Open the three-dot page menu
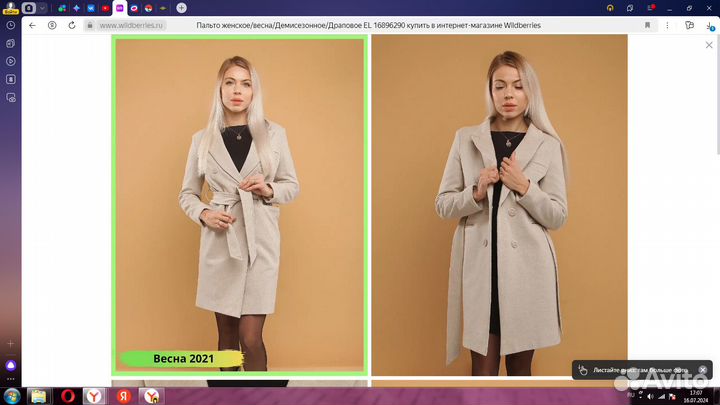This screenshot has height=405, width=720. [667, 25]
